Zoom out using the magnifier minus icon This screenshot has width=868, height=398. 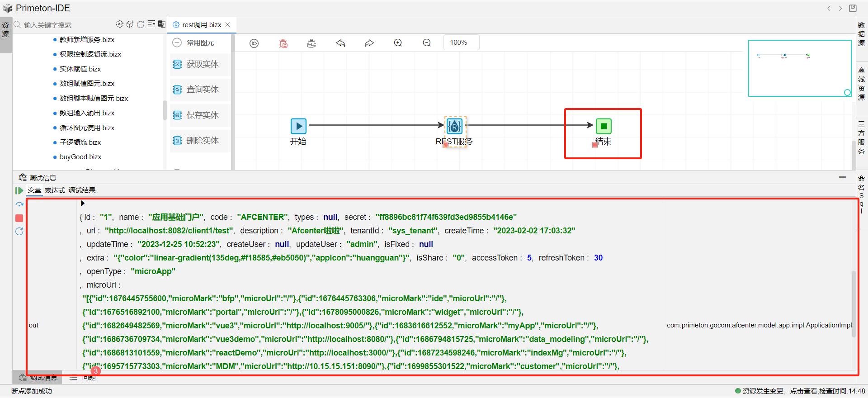(427, 43)
